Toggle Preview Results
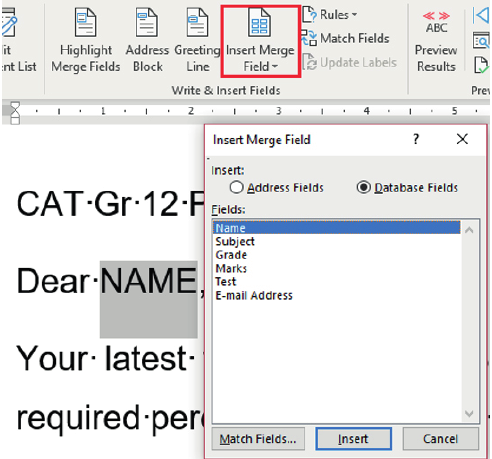 pyautogui.click(x=436, y=41)
